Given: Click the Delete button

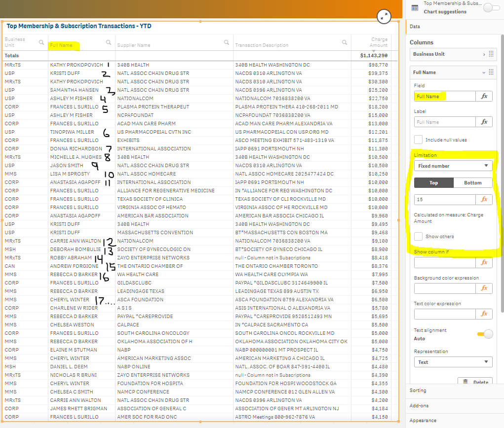Looking at the screenshot, I should coord(475,382).
